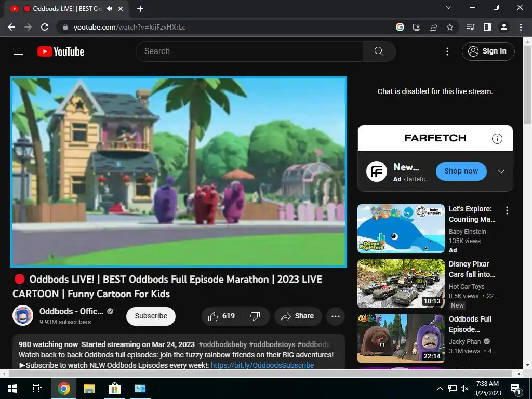Viewport: 532px width, 399px height.
Task: Focus the YouTube Search field
Action: tap(249, 51)
